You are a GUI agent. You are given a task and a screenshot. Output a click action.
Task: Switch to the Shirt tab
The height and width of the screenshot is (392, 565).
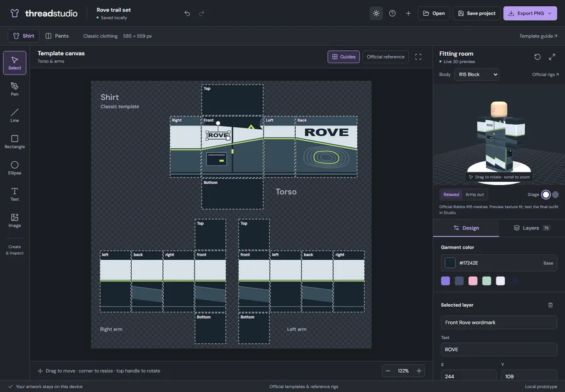pyautogui.click(x=23, y=36)
